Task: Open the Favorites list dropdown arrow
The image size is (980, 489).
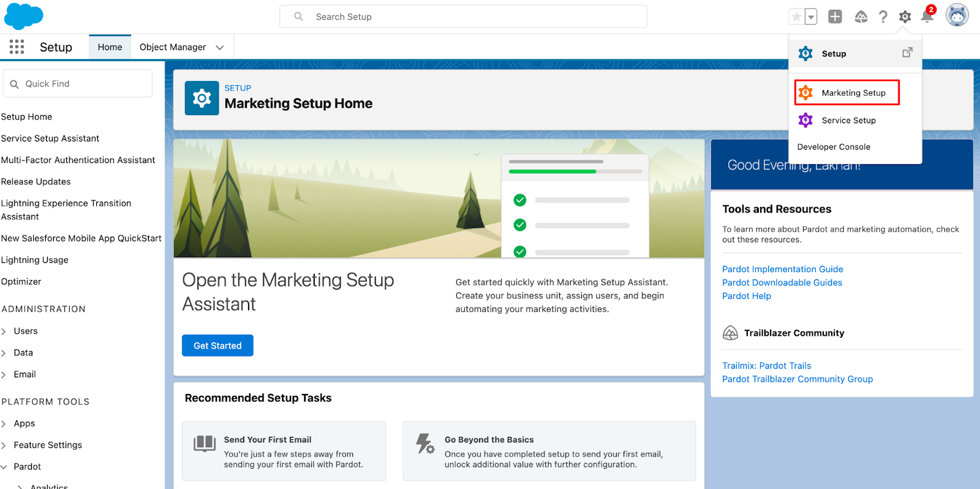Action: click(x=811, y=17)
